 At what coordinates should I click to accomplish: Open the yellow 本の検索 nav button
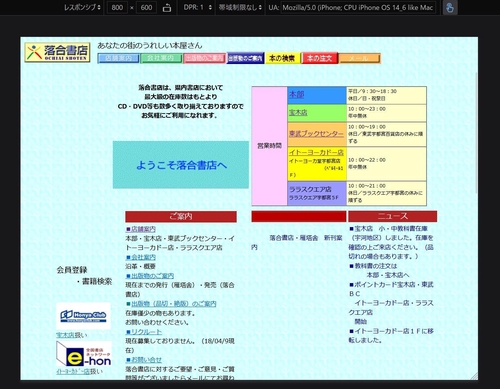282,58
